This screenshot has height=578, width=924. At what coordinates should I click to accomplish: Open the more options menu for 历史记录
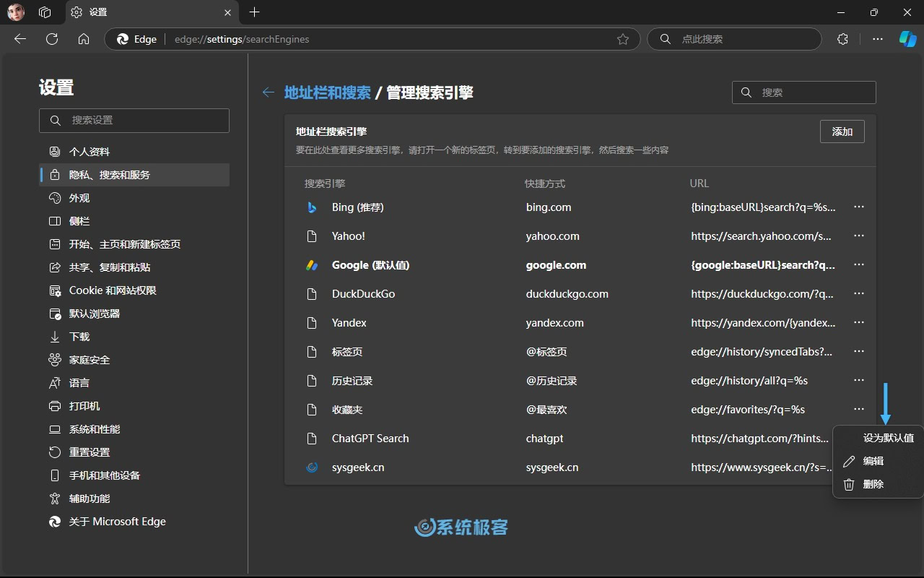(x=859, y=381)
